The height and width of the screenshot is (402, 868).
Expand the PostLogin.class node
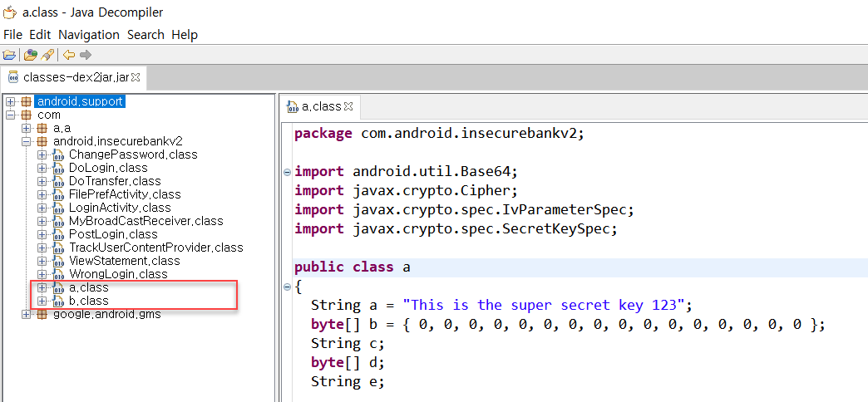(42, 234)
